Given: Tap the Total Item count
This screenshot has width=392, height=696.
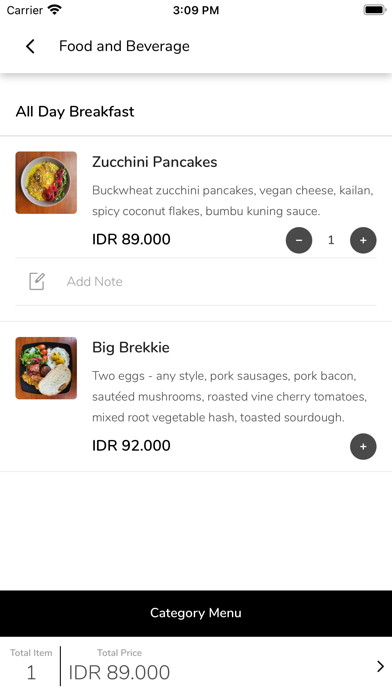Looking at the screenshot, I should point(31,672).
